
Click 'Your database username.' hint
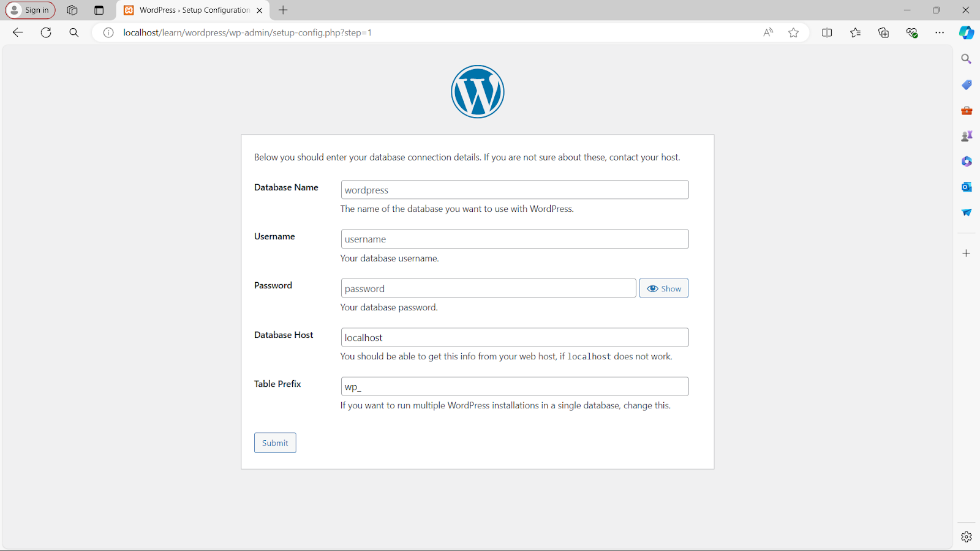pyautogui.click(x=390, y=258)
